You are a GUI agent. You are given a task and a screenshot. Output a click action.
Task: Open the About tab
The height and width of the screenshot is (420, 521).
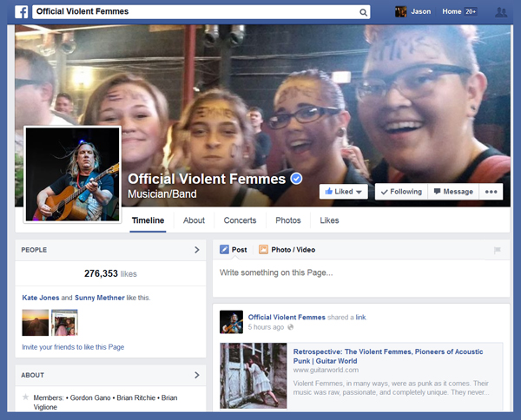coord(194,220)
